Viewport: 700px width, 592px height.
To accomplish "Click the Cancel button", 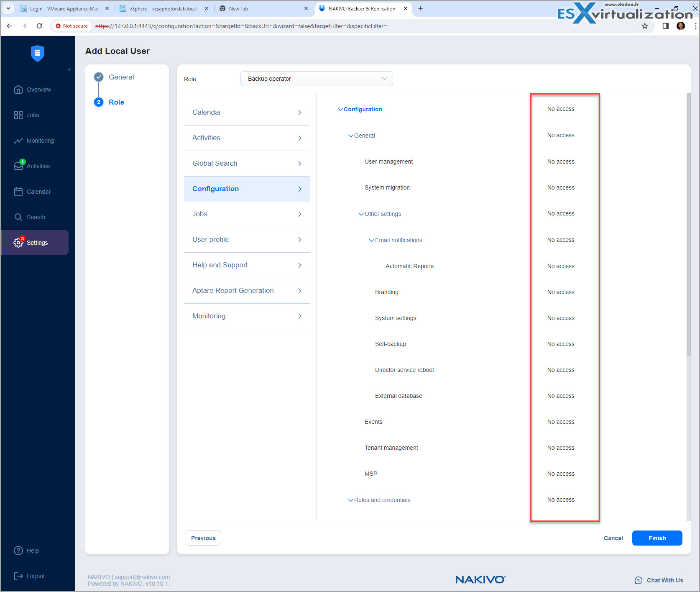I will pos(613,538).
